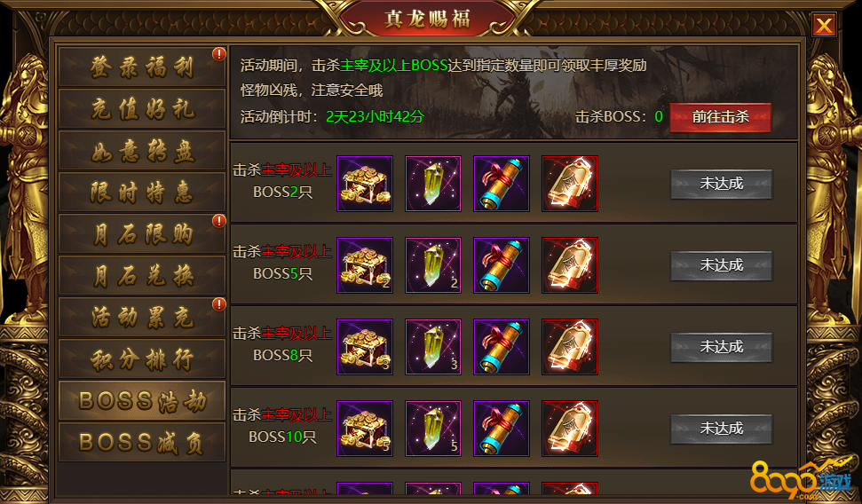Click scroll icon in BOSS5只 row
862x504 pixels.
pyautogui.click(x=502, y=265)
